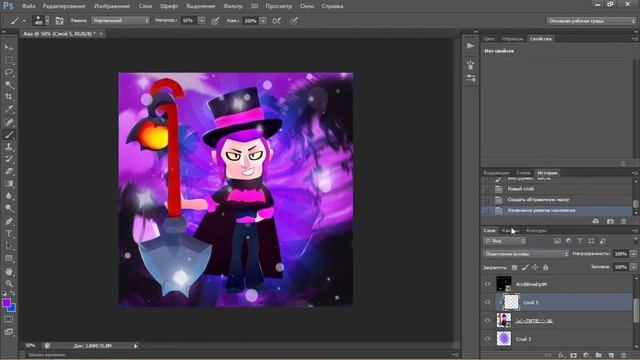Toggle lock all padlock icon

[x=545, y=267]
